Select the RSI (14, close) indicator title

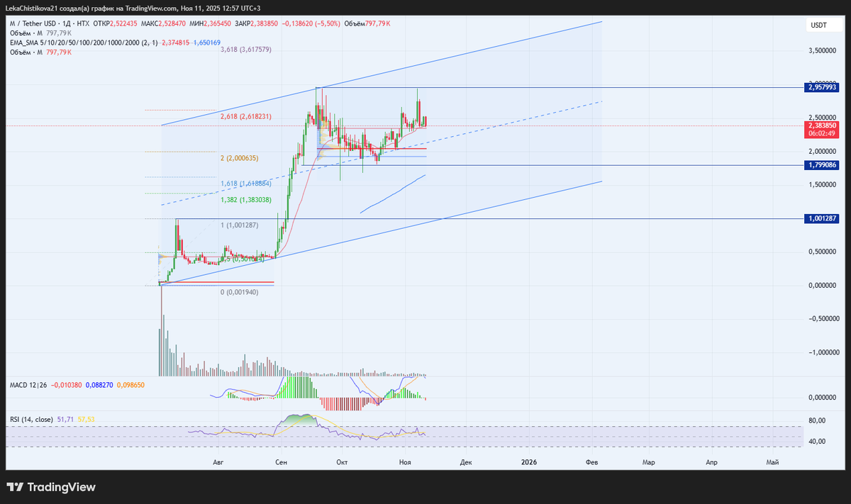[31, 420]
